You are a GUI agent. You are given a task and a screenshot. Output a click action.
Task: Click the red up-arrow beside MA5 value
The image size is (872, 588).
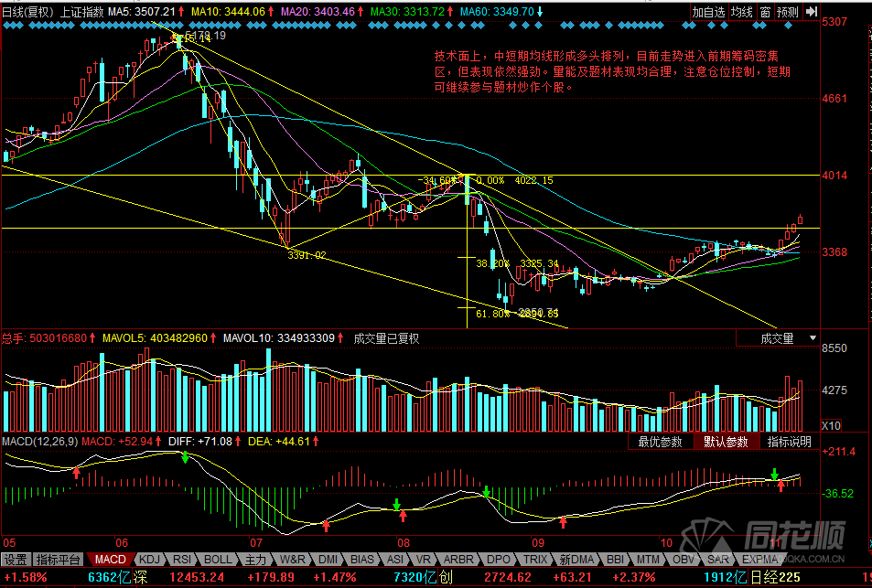(x=183, y=12)
